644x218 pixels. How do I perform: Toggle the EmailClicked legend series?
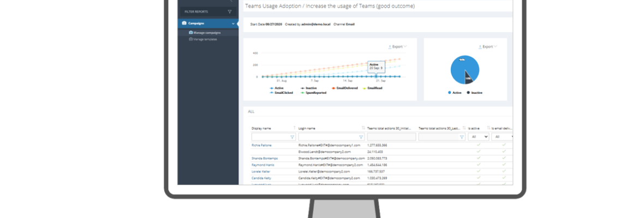coord(281,93)
